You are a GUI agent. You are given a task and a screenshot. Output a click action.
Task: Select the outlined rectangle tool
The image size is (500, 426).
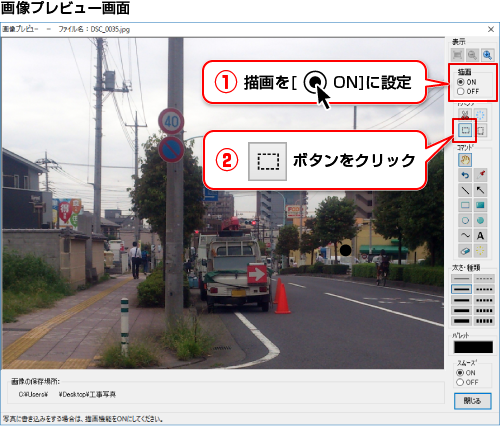[x=465, y=205]
